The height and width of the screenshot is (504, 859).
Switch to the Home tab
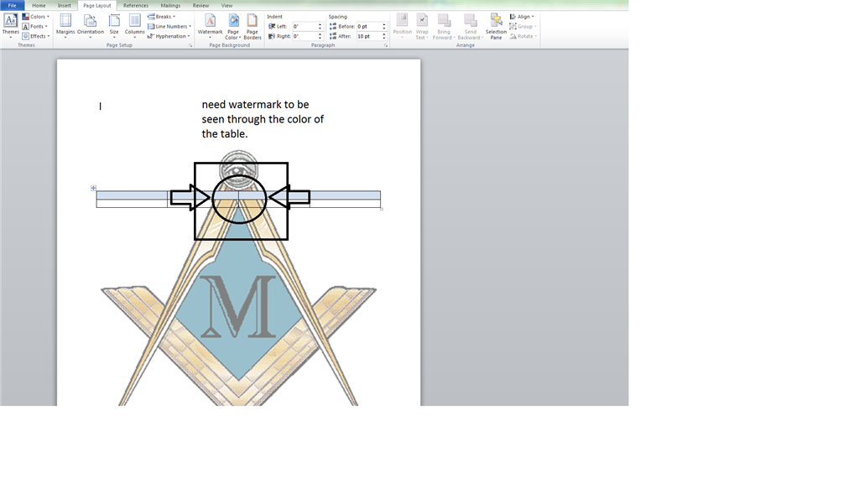point(39,6)
